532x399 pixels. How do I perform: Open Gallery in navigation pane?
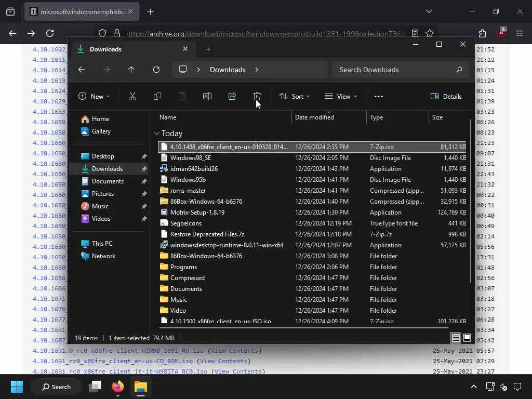point(96,131)
